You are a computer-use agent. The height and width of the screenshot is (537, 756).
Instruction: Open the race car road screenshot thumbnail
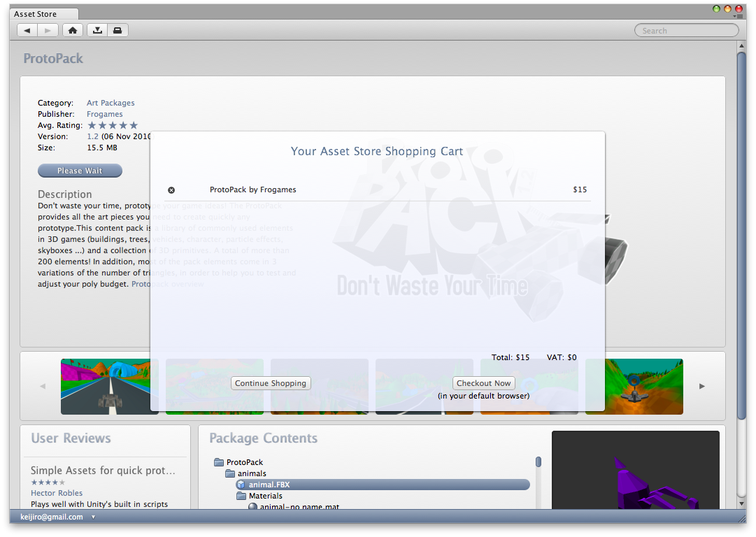click(106, 387)
